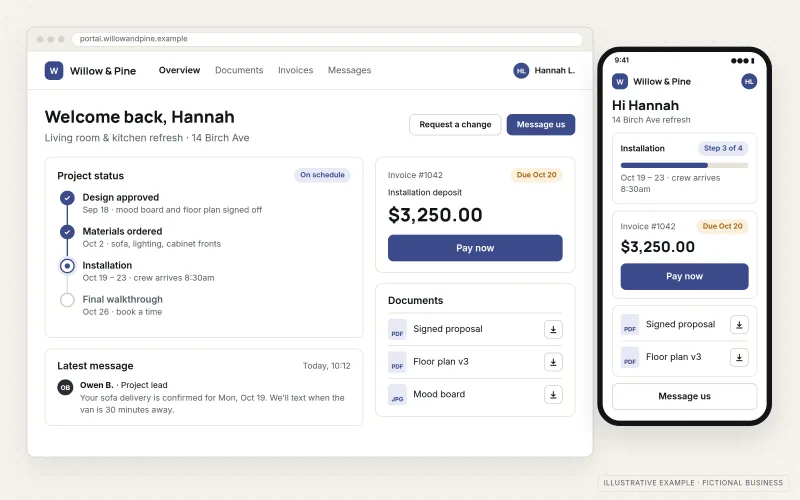
Task: Tap download for Signed proposal on phone
Action: (739, 325)
